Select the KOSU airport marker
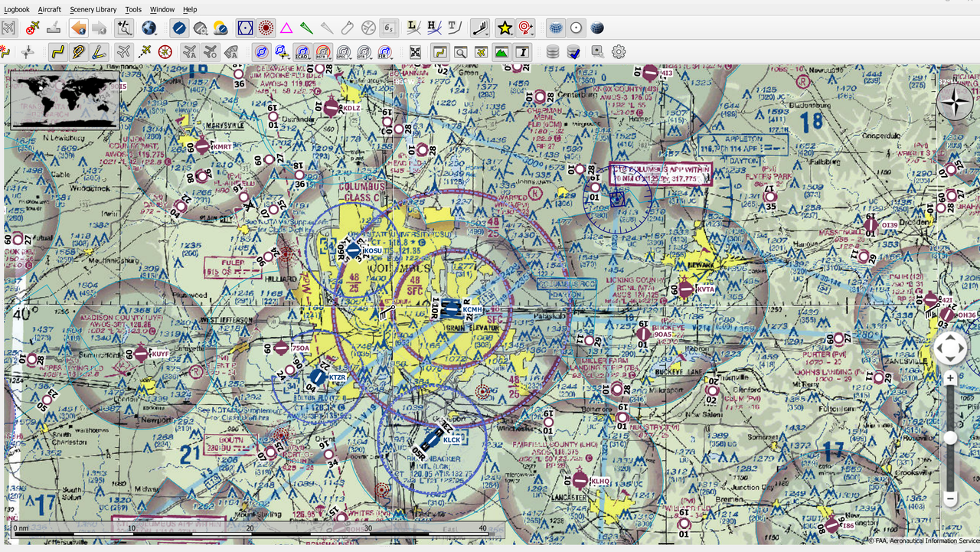 [353, 250]
